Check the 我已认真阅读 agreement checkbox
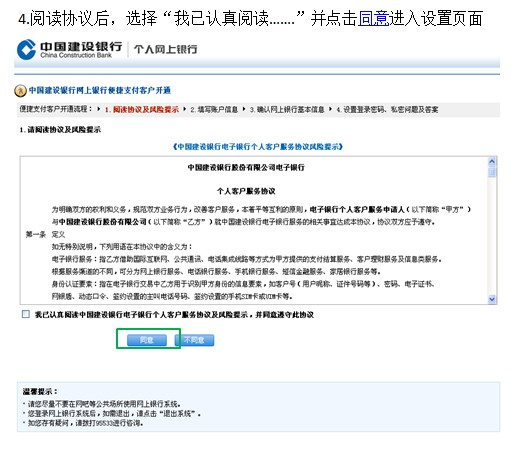 click(26, 314)
